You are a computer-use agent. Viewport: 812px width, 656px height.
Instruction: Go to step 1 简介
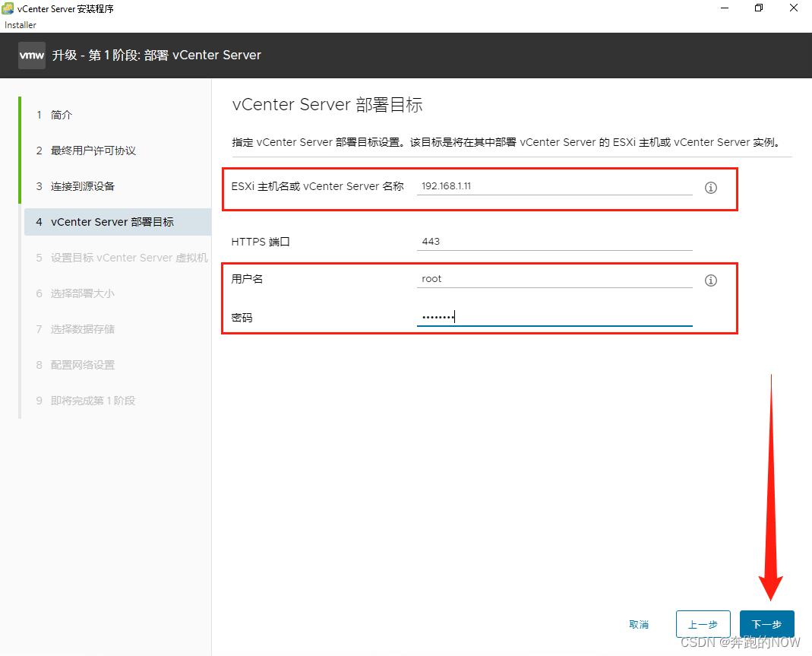click(54, 115)
